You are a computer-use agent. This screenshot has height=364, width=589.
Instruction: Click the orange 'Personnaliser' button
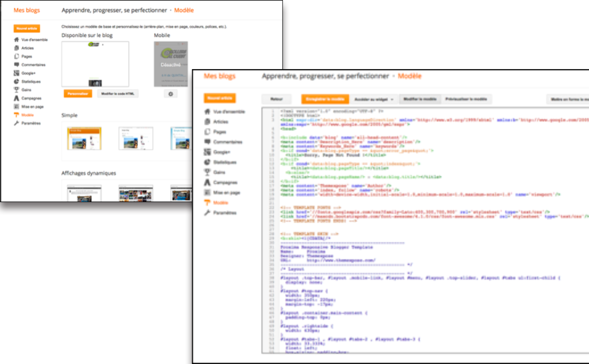[x=78, y=94]
